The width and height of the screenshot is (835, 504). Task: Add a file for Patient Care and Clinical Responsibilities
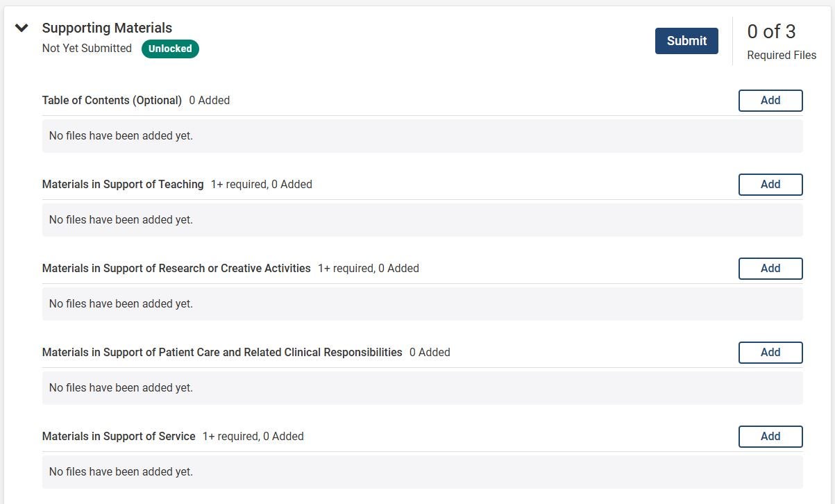(770, 353)
